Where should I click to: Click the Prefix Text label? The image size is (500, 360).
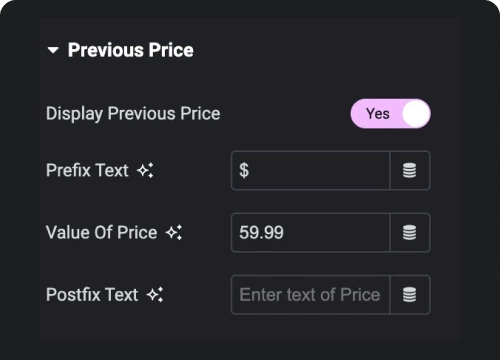(87, 170)
